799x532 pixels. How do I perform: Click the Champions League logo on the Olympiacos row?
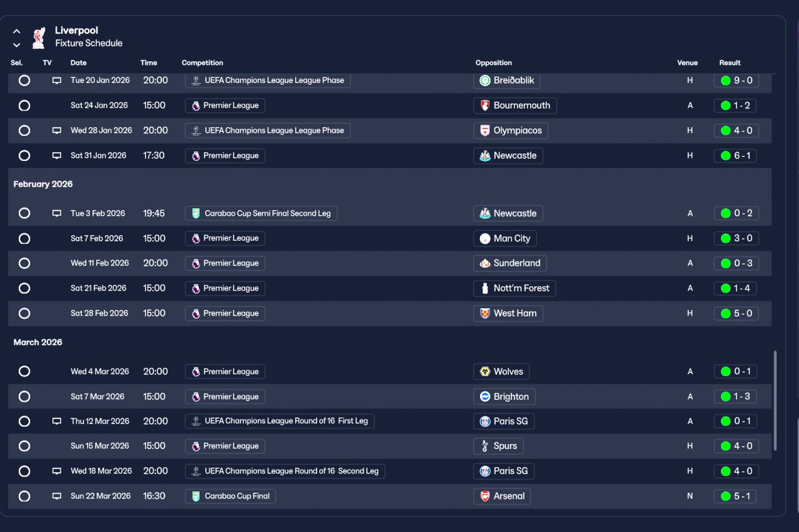tap(196, 130)
